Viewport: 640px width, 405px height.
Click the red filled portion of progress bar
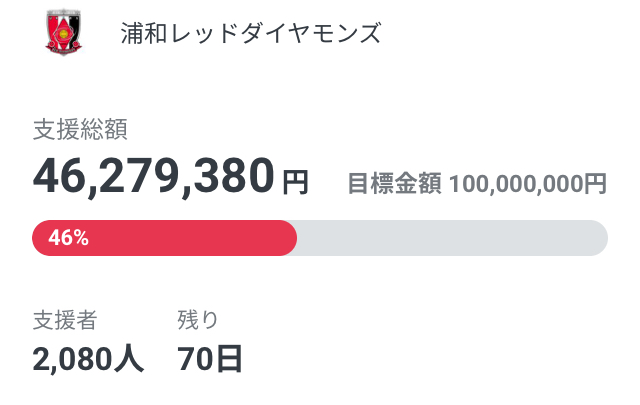click(x=164, y=238)
